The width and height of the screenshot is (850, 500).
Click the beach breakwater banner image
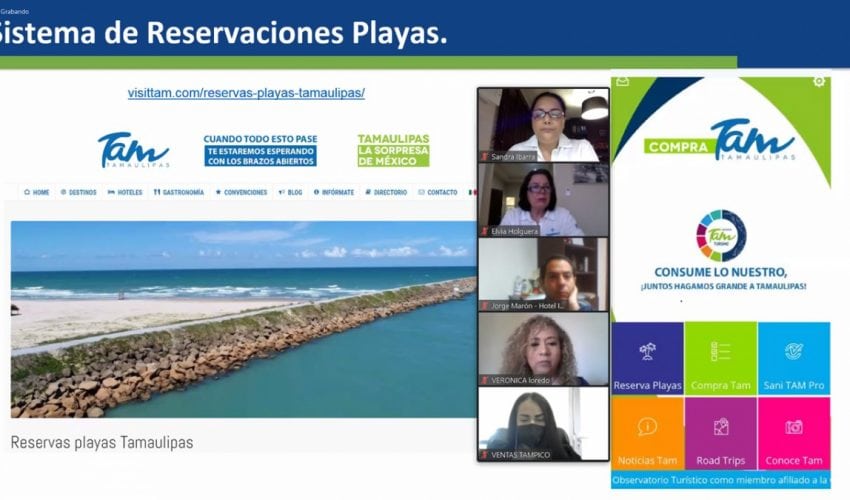pyautogui.click(x=243, y=318)
